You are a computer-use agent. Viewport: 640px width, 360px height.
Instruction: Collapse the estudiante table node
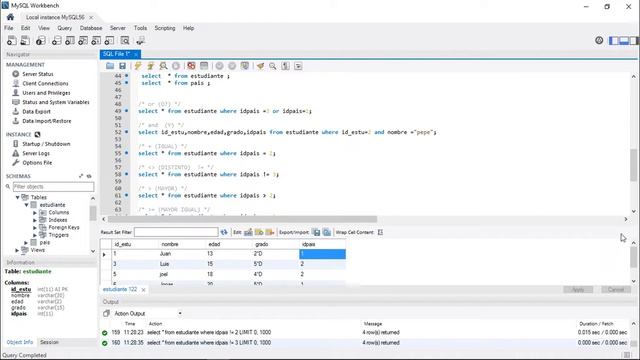[x=26, y=205]
